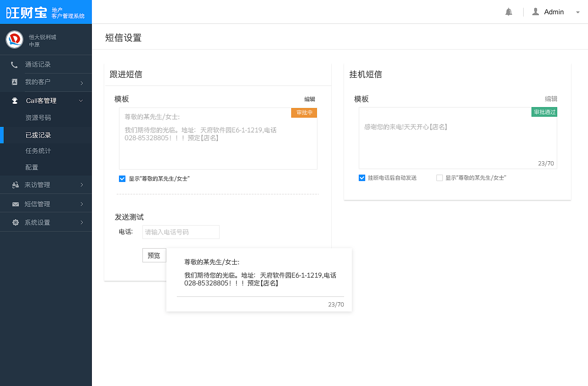Screen dimensions: 588x386
Task: Open the 通话记录 phone icon
Action: tap(14, 64)
